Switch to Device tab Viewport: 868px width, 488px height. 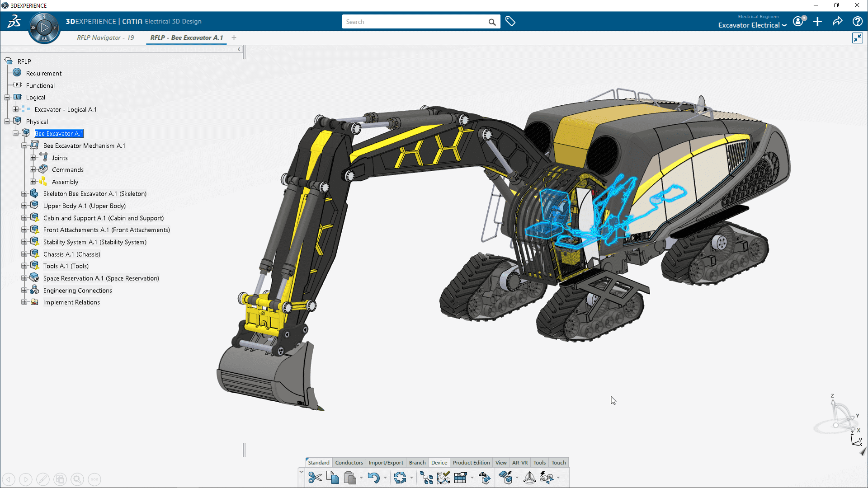[x=439, y=463]
